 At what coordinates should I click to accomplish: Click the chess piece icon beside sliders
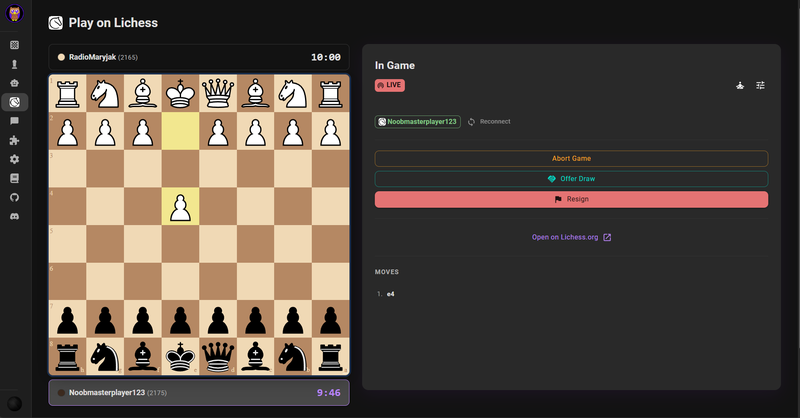(x=740, y=85)
